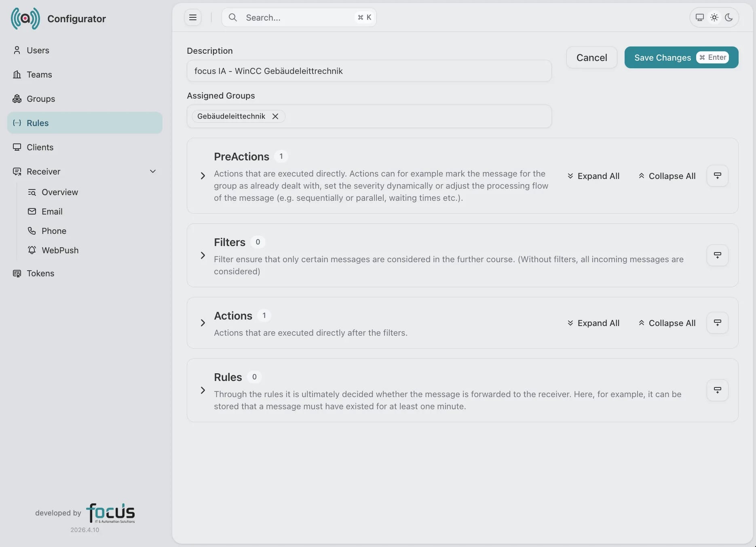This screenshot has height=547, width=756.
Task: Open the Groups page
Action: point(85,99)
